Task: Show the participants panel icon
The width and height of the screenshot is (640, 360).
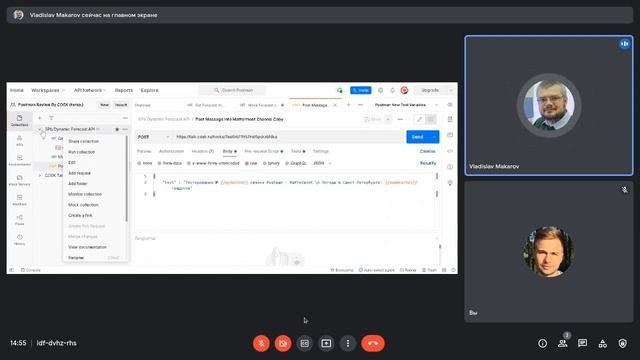Action: click(562, 343)
